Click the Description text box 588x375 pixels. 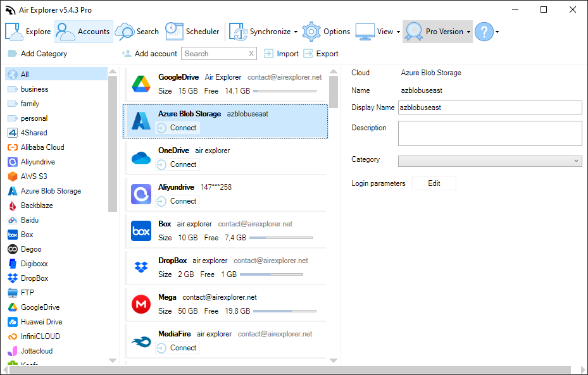(x=490, y=133)
